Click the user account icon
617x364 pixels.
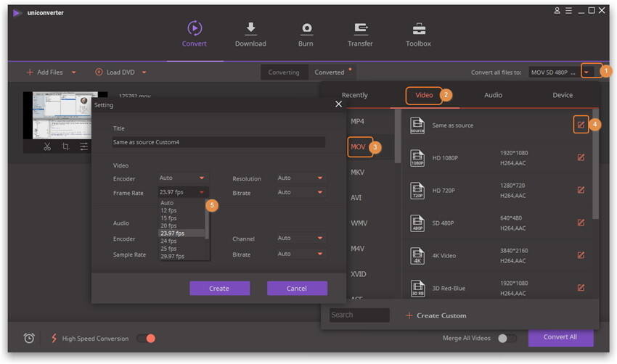[x=557, y=11]
